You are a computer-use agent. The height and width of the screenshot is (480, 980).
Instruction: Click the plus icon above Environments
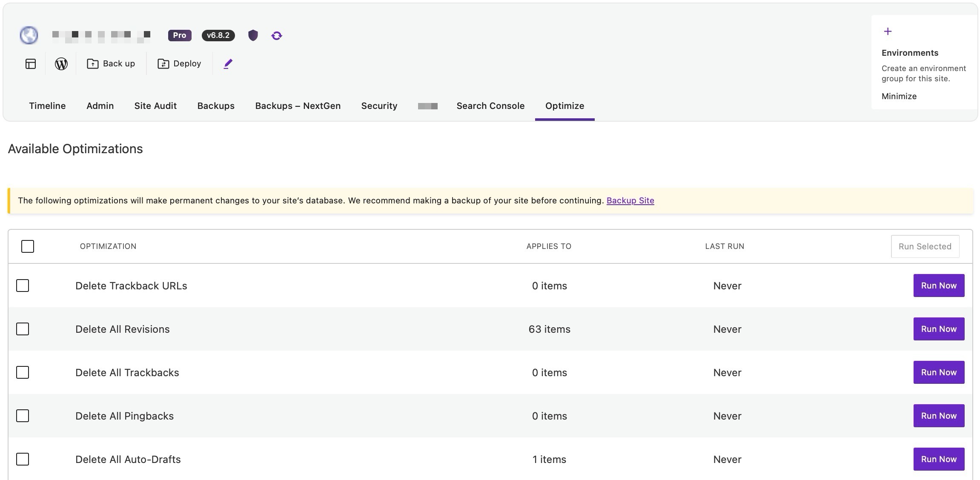[888, 31]
